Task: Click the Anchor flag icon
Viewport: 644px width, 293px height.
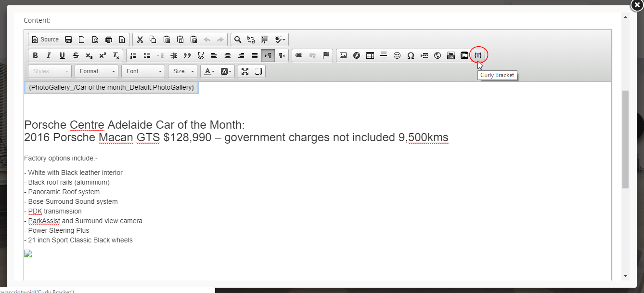Action: pos(326,55)
